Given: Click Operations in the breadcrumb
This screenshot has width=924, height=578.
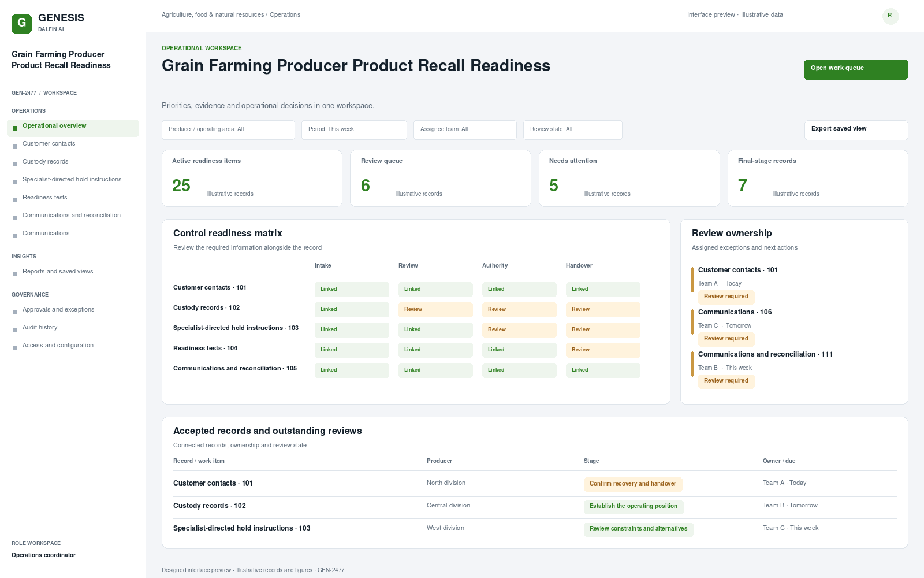Looking at the screenshot, I should point(285,15).
